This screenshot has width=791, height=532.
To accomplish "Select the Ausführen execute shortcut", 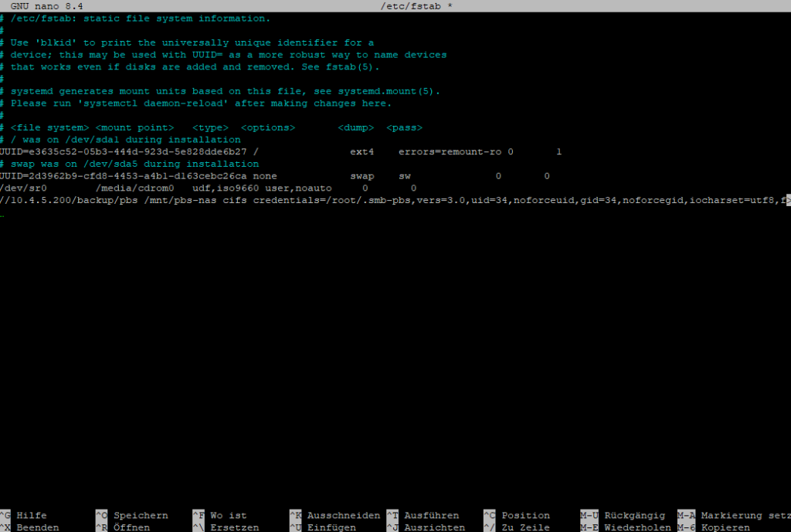I will 431,515.
